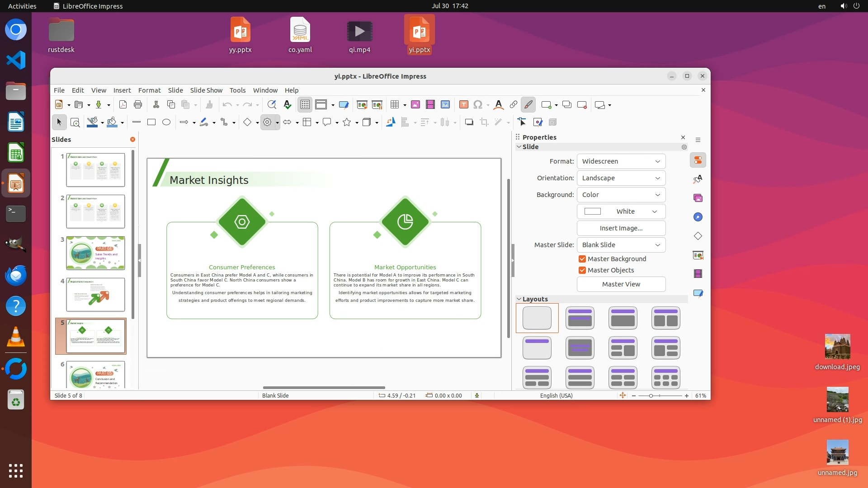
Task: Expand the Orientation Landscape dropdown
Action: [x=621, y=178]
